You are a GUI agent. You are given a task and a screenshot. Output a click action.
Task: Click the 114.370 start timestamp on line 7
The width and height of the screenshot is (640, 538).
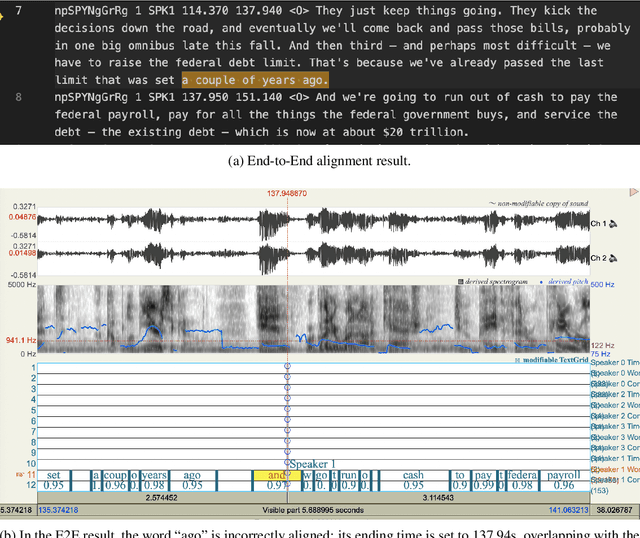click(205, 11)
